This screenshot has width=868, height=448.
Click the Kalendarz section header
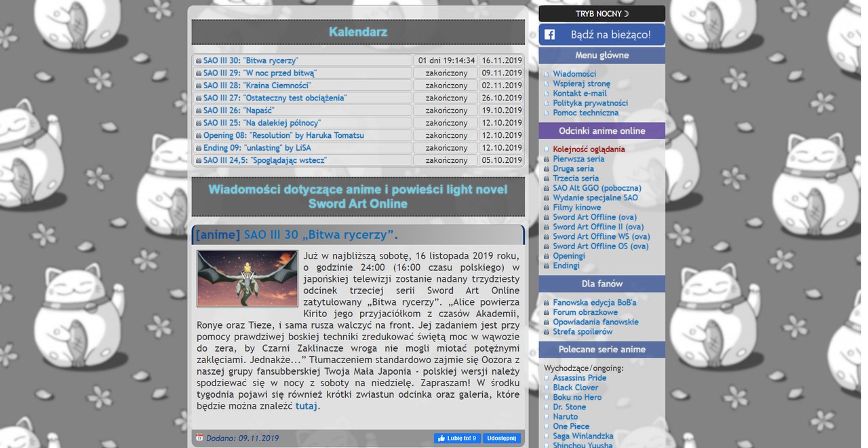pyautogui.click(x=358, y=32)
